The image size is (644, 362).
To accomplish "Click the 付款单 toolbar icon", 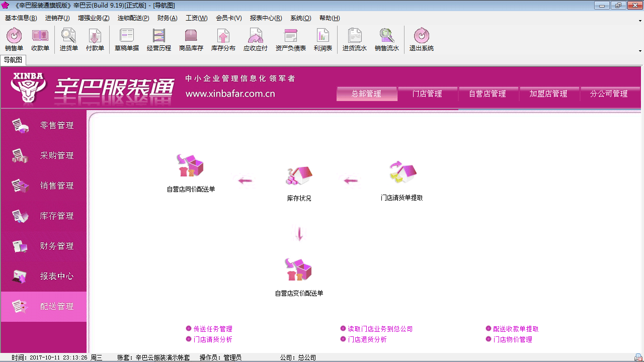I will click(95, 40).
